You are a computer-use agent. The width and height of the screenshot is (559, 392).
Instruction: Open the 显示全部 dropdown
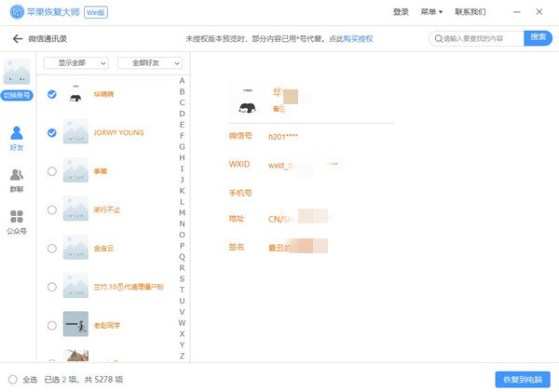(76, 63)
